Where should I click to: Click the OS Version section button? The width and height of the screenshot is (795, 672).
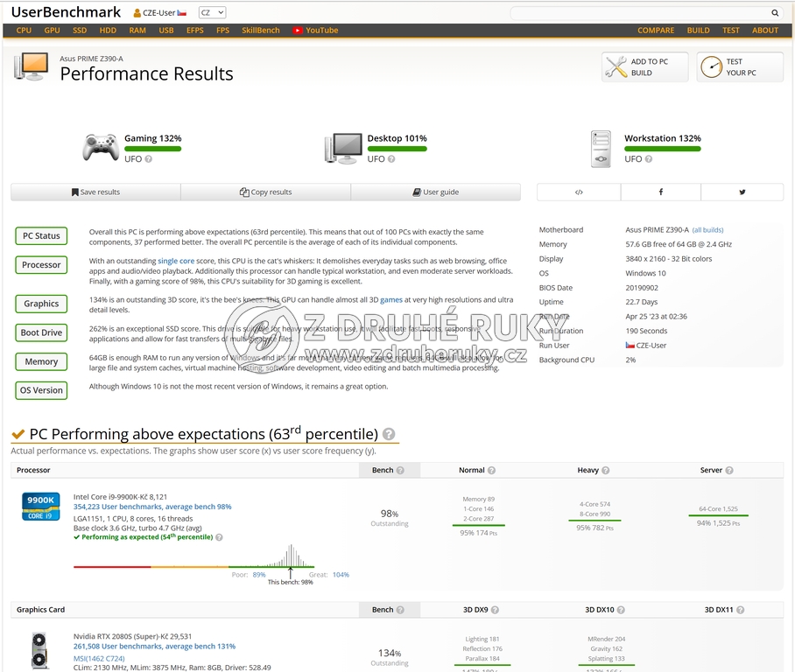pyautogui.click(x=41, y=391)
